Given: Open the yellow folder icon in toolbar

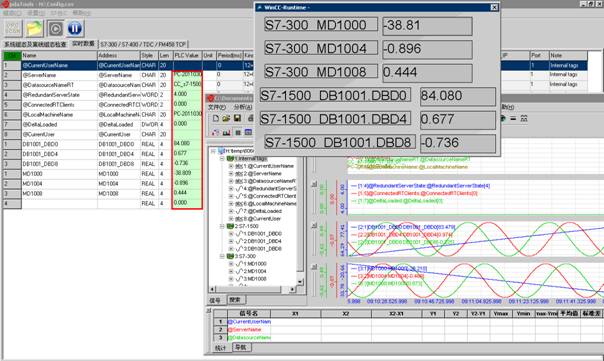Looking at the screenshot, I should click(34, 29).
